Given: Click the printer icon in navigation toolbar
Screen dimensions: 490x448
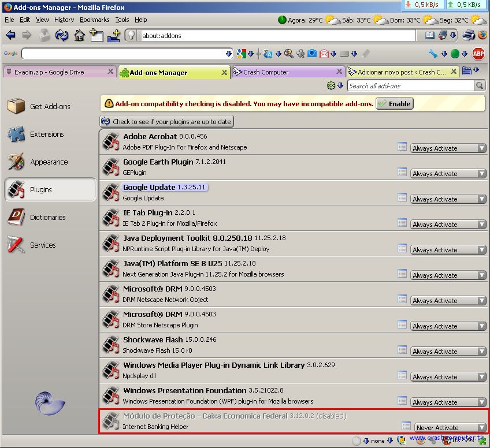Looking at the screenshot, I should click(469, 35).
